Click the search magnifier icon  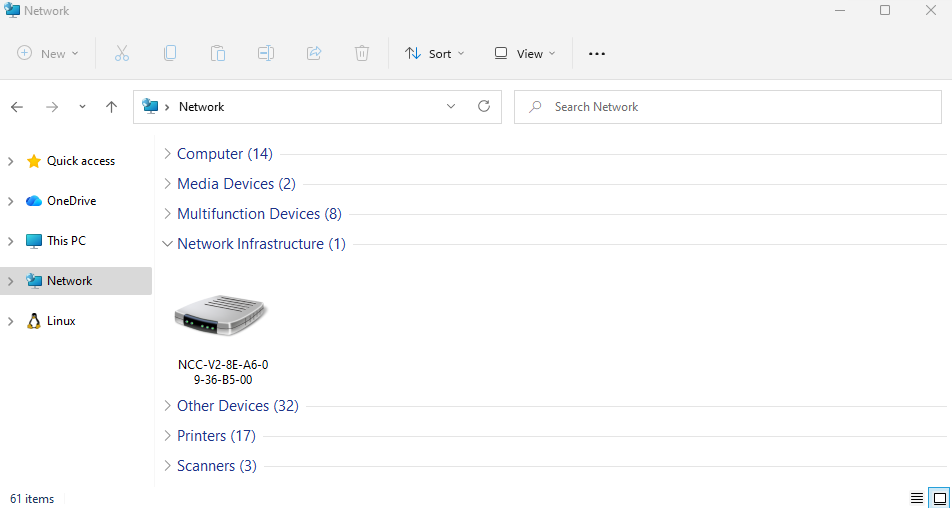536,107
